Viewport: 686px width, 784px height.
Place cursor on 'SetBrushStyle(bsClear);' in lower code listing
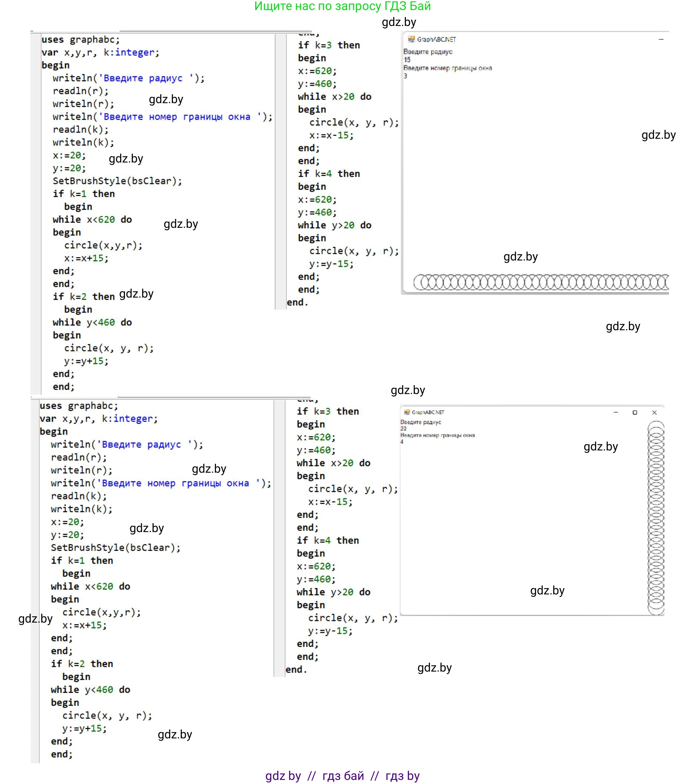116,548
